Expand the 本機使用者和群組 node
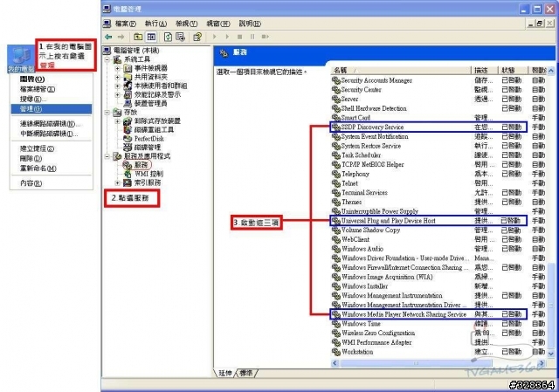Viewport: 559px width, 392px height. tap(117, 86)
